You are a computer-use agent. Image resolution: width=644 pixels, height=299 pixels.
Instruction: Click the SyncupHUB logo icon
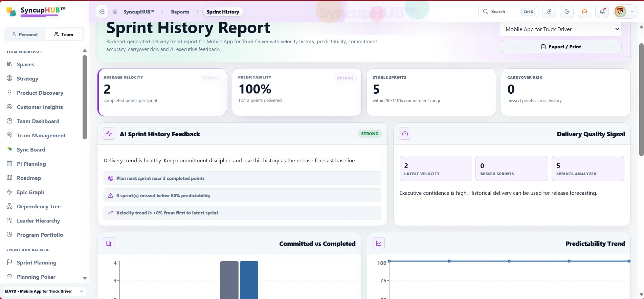(x=11, y=11)
